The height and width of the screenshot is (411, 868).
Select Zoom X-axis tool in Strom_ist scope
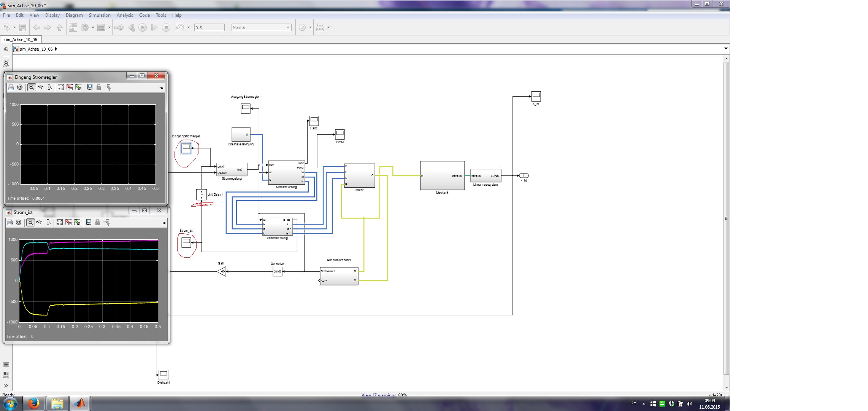coord(39,223)
